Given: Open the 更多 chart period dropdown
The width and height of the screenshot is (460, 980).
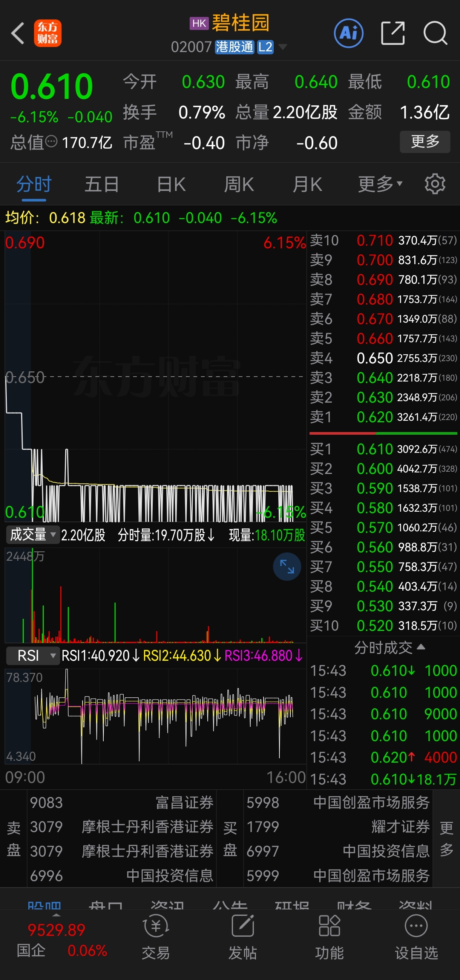Looking at the screenshot, I should (x=380, y=184).
